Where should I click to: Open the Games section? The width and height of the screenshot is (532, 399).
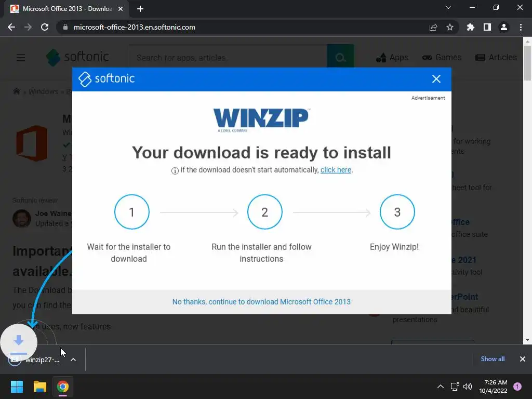pos(442,58)
